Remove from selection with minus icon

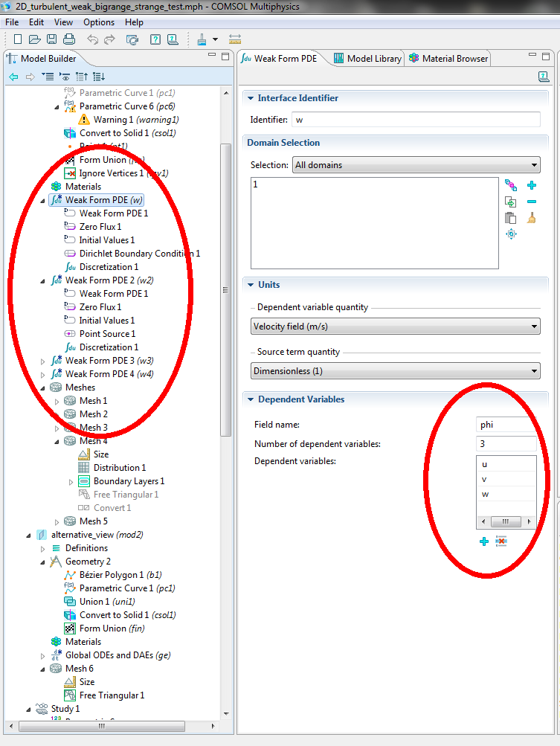point(531,202)
